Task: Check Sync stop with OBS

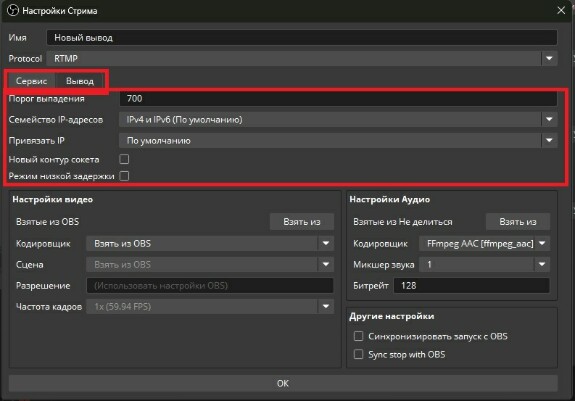Action: [358, 354]
